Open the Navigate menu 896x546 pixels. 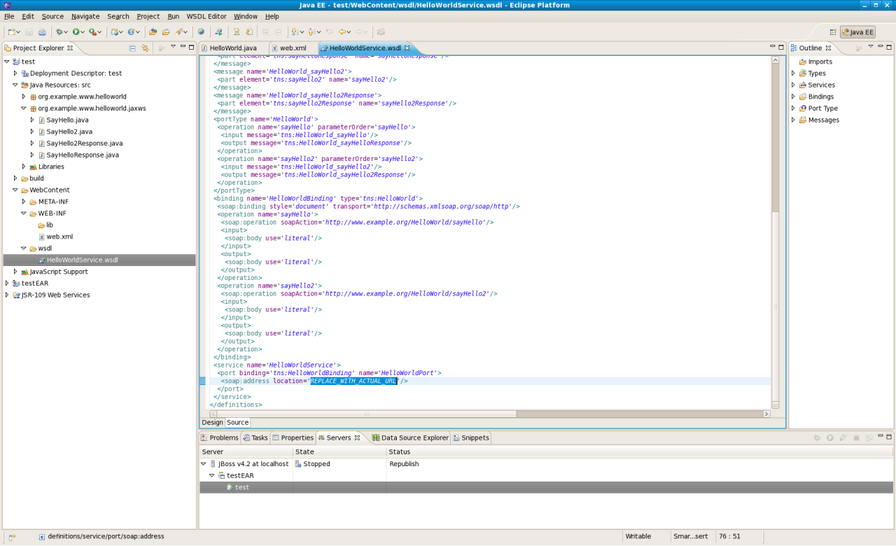pos(85,16)
